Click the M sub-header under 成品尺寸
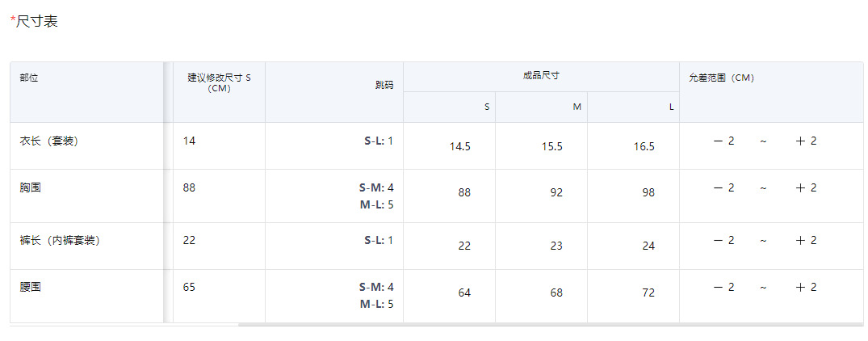 pyautogui.click(x=577, y=107)
